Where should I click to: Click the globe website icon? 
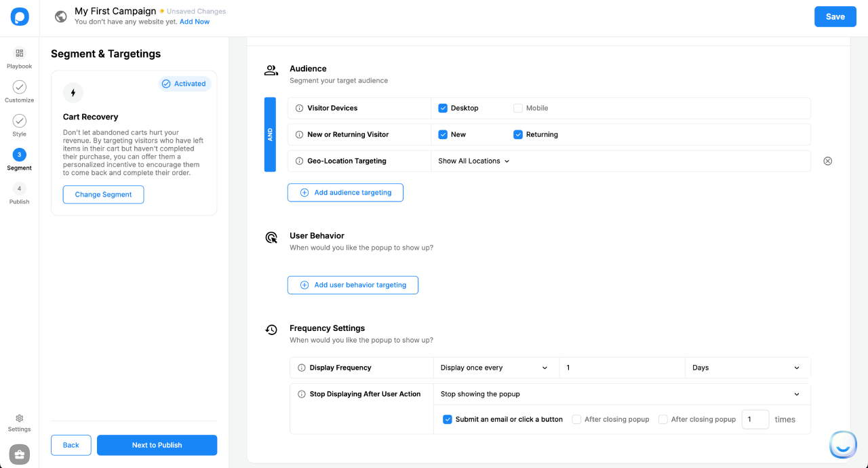tap(61, 16)
